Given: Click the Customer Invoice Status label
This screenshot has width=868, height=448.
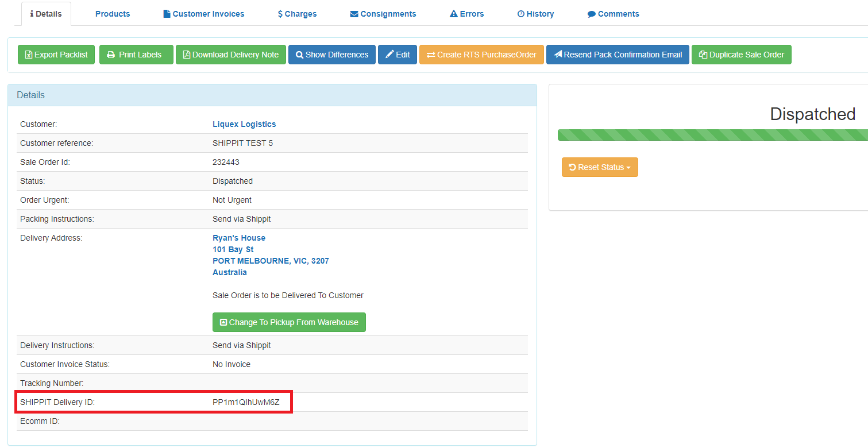Looking at the screenshot, I should (65, 364).
